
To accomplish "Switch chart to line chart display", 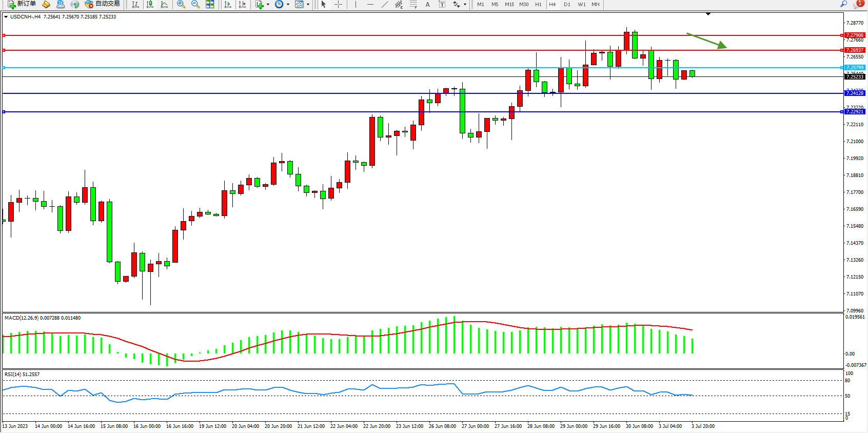I will point(164,4).
